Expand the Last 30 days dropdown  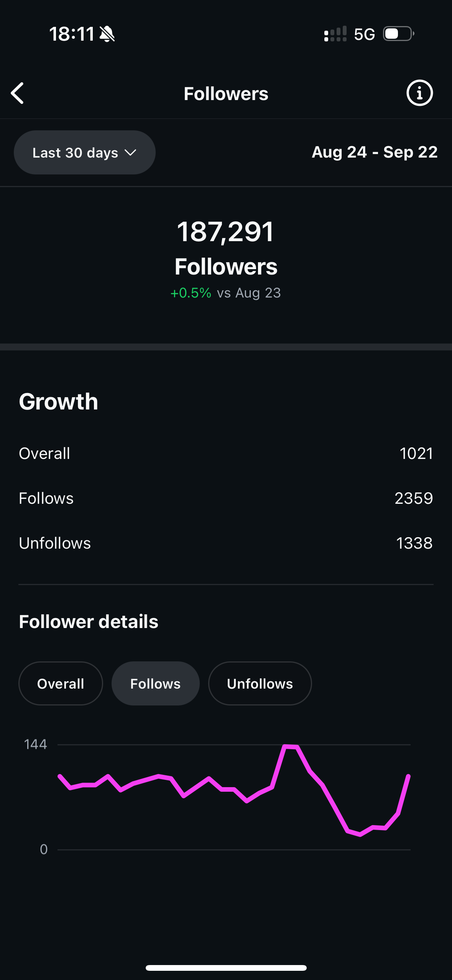[x=84, y=153]
